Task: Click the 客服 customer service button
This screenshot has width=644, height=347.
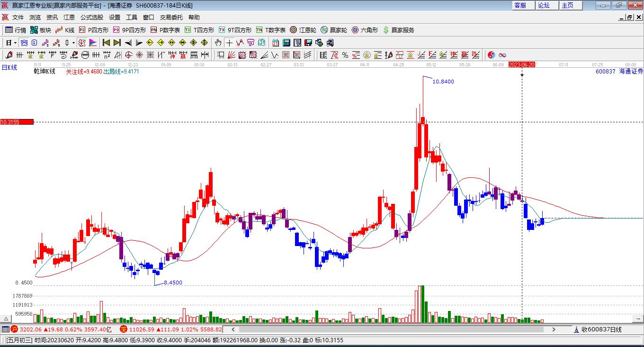Action: pos(520,5)
